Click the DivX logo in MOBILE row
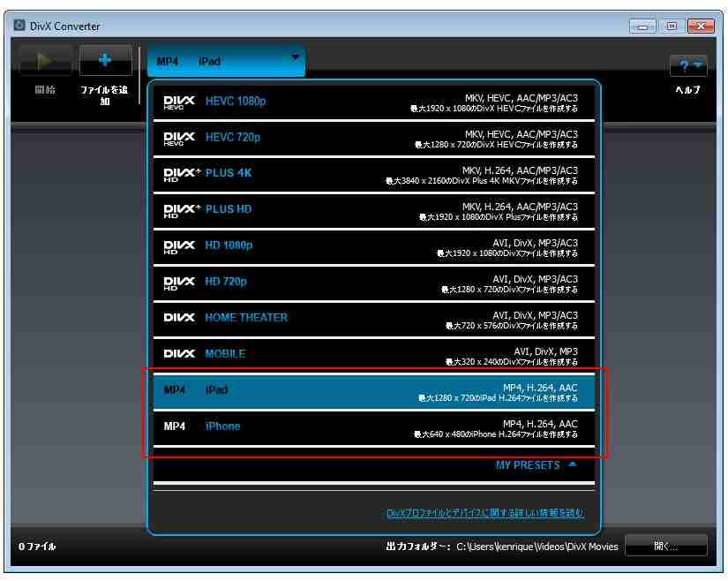Viewport: 728px width, 581px height. (x=179, y=354)
